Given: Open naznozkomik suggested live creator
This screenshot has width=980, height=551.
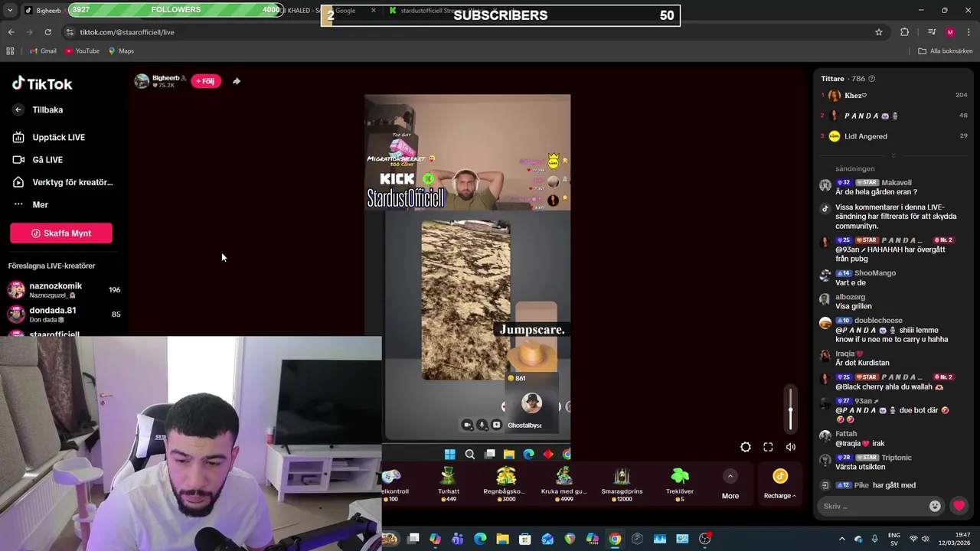Looking at the screenshot, I should [64, 289].
